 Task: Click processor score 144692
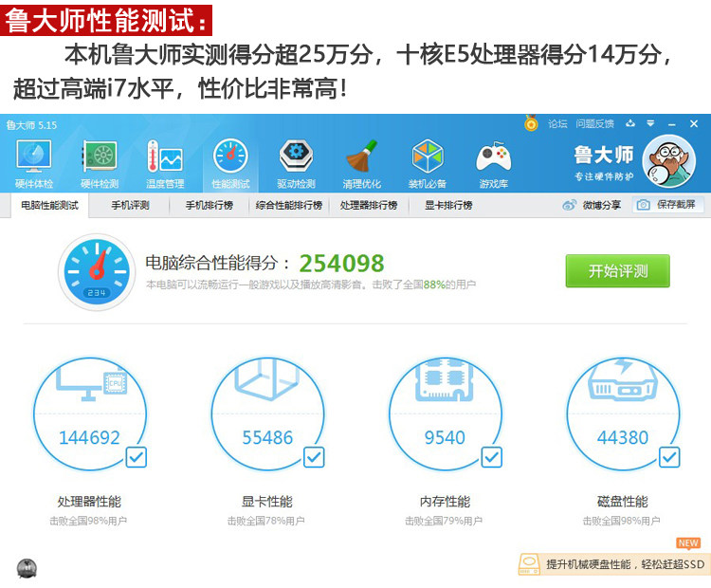tap(89, 437)
